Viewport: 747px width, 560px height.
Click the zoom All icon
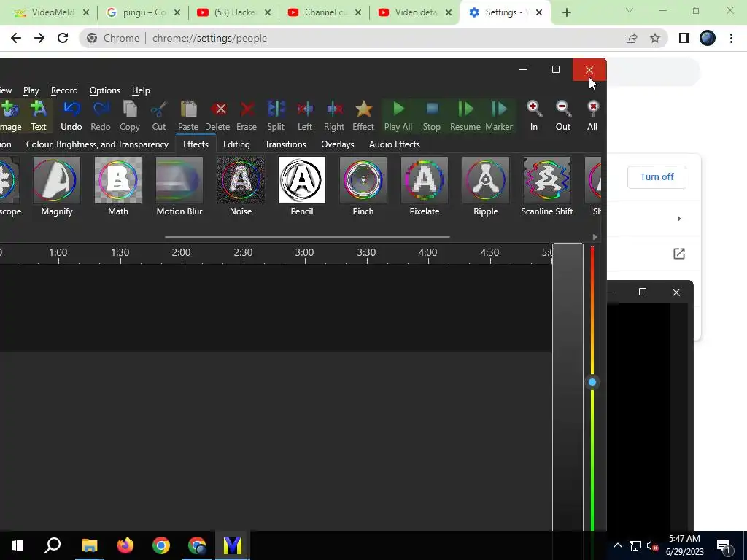592,116
